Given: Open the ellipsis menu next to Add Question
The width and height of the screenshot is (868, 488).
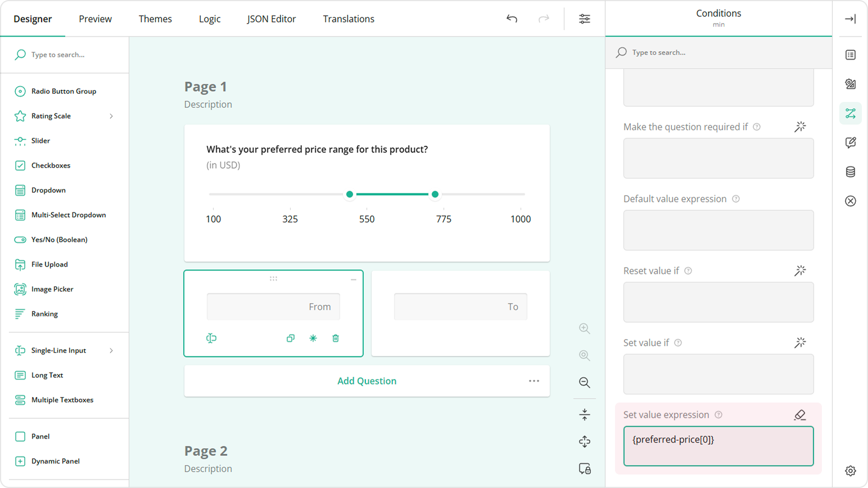Looking at the screenshot, I should pyautogui.click(x=534, y=381).
